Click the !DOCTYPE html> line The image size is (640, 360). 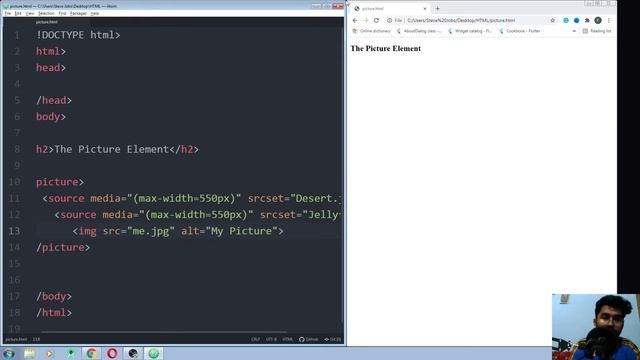pyautogui.click(x=78, y=35)
